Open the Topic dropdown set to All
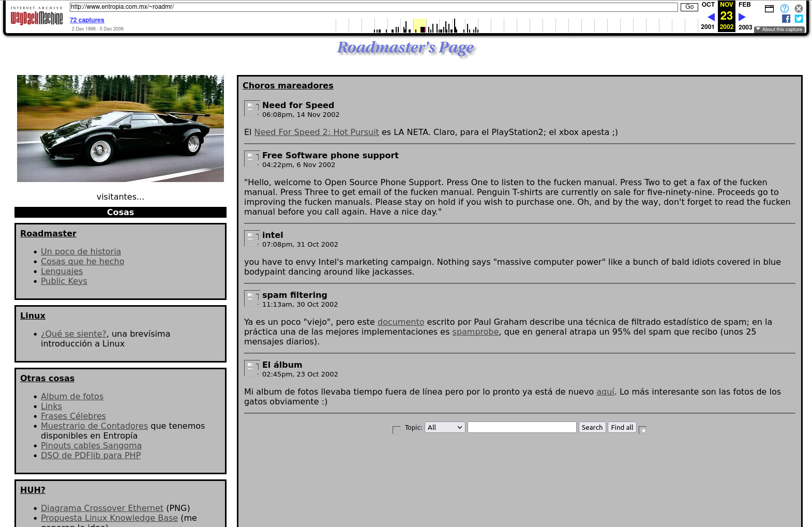812x527 pixels. (x=445, y=427)
